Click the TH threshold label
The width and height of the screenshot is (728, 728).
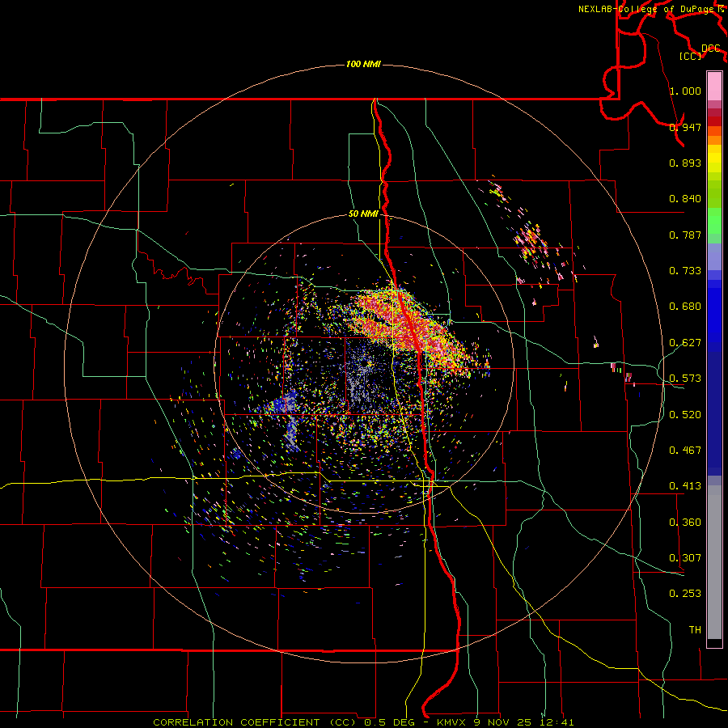point(695,630)
